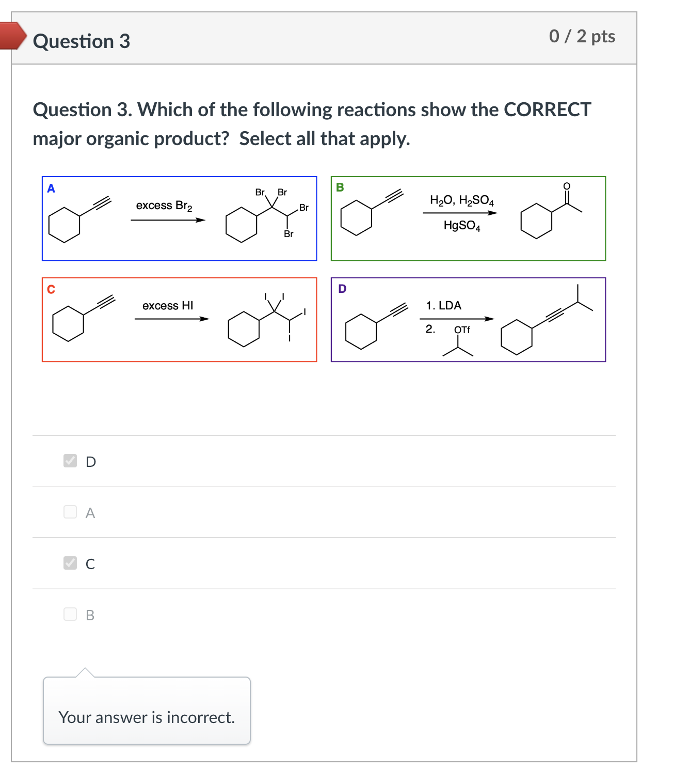This screenshot has width=673, height=784.
Task: Click the green-bordered reaction diagram B
Action: [x=468, y=218]
